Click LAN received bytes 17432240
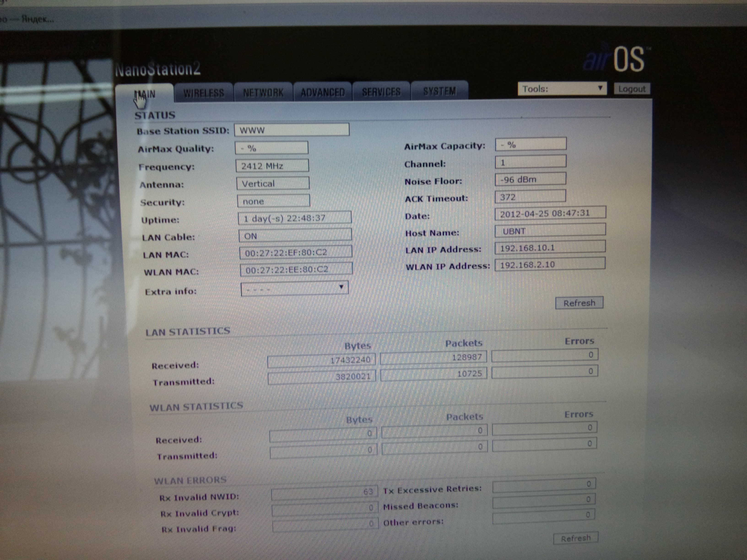The height and width of the screenshot is (560, 747). [322, 361]
